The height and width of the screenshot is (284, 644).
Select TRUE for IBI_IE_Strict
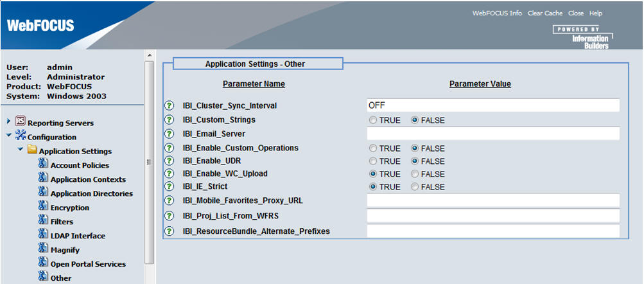click(373, 187)
